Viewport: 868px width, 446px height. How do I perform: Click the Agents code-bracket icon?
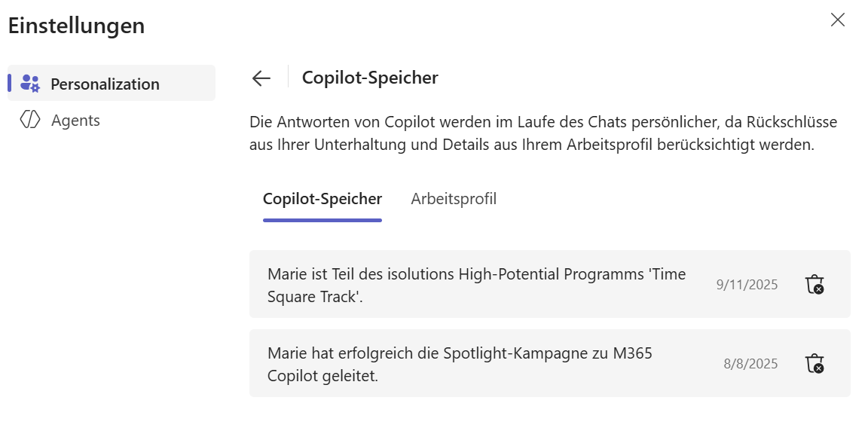pos(30,121)
